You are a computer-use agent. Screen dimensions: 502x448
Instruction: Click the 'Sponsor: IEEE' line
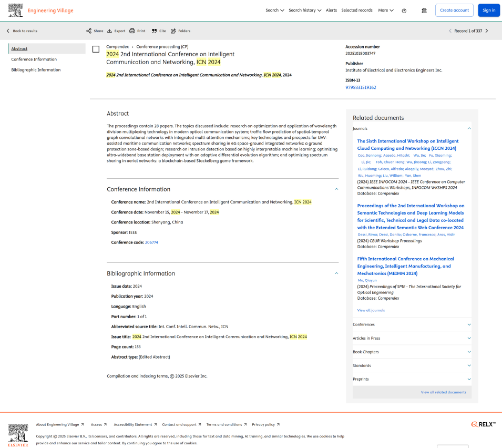tap(124, 232)
